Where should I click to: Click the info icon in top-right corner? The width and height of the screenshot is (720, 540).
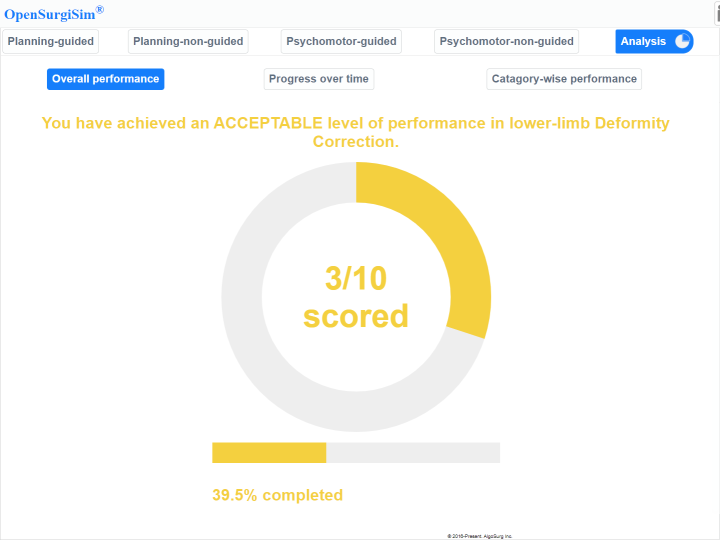tap(716, 12)
